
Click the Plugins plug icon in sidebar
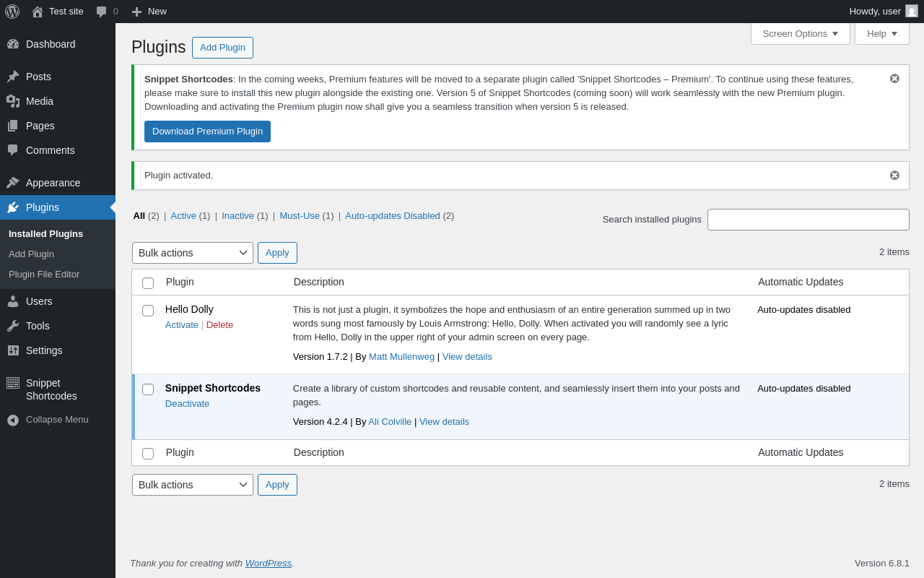coord(13,207)
